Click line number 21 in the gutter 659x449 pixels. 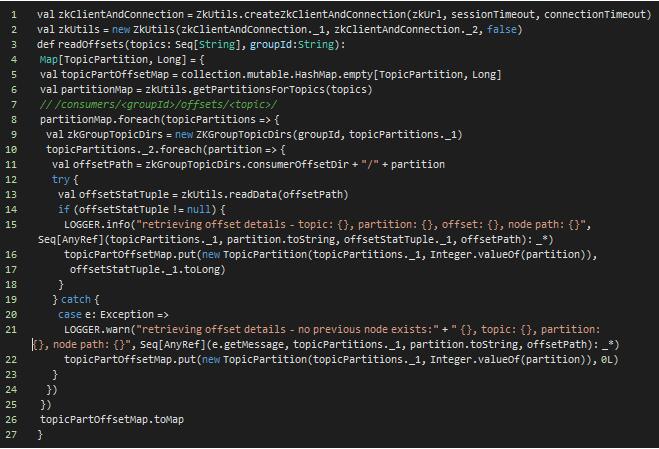pyautogui.click(x=11, y=330)
